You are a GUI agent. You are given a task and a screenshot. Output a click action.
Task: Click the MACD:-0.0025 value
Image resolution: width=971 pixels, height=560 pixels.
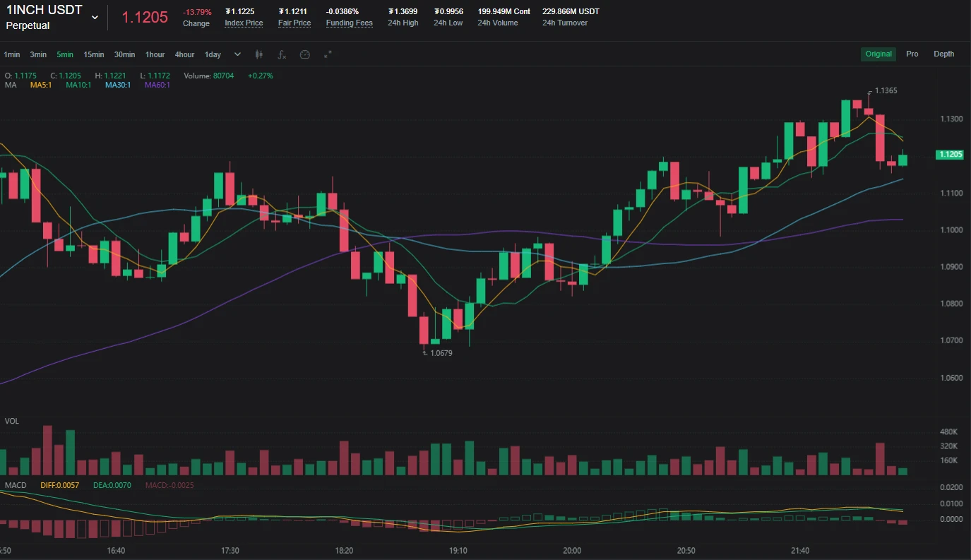(x=169, y=485)
